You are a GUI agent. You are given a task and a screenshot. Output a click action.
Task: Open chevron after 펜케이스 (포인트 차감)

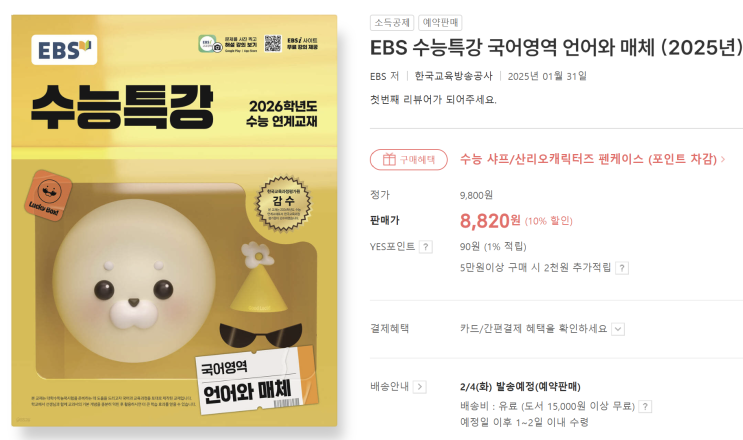(x=723, y=159)
